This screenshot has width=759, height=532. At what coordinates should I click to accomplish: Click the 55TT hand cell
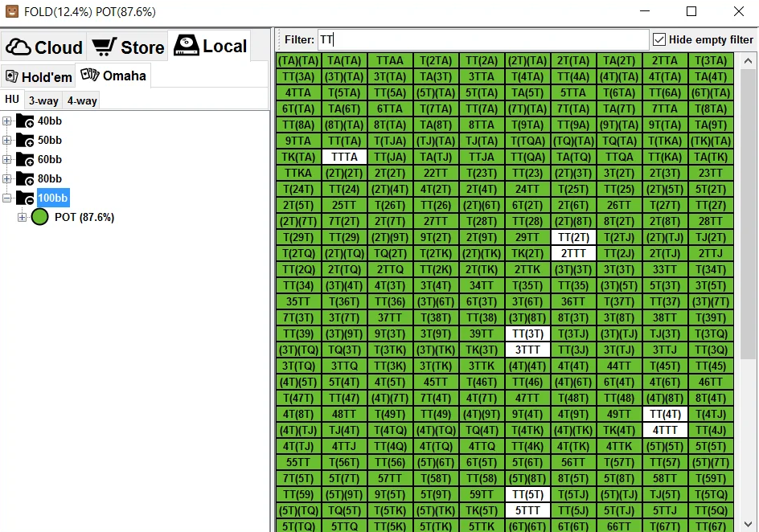click(297, 462)
